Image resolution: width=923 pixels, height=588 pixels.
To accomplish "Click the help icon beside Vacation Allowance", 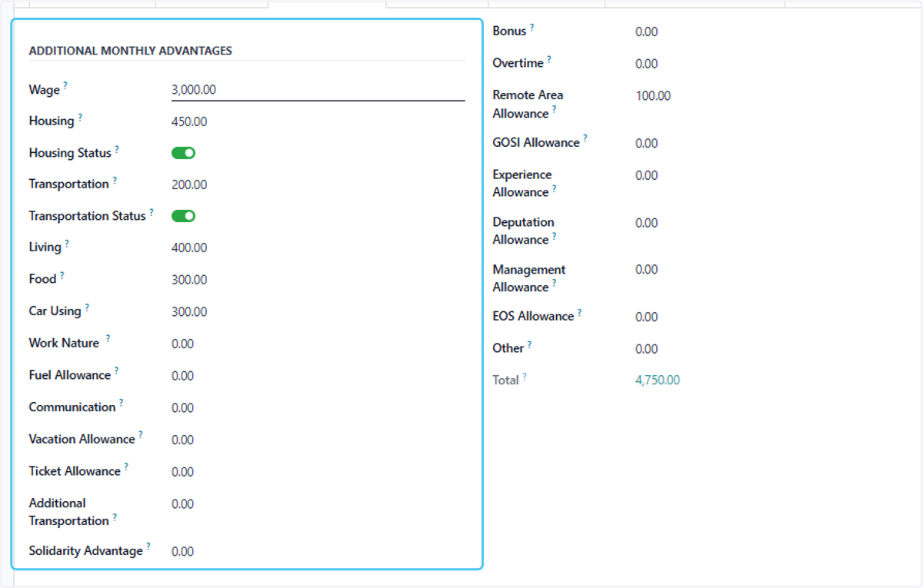I will pos(141,435).
